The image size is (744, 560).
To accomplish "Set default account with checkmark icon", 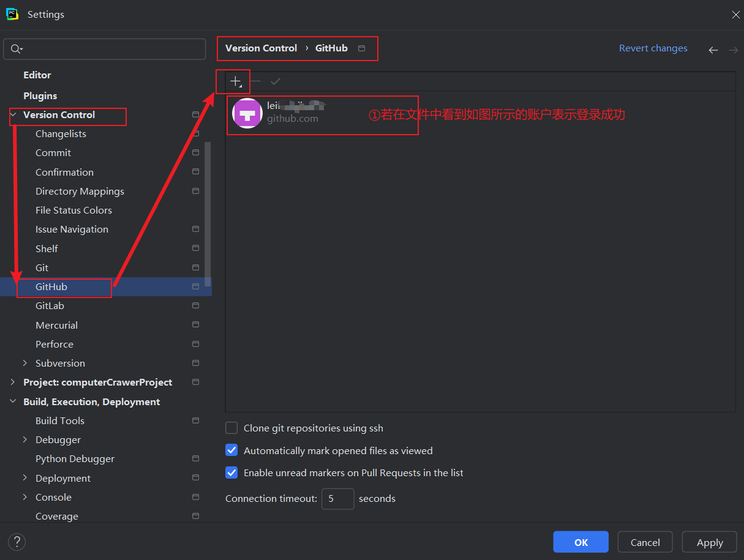I will (276, 81).
